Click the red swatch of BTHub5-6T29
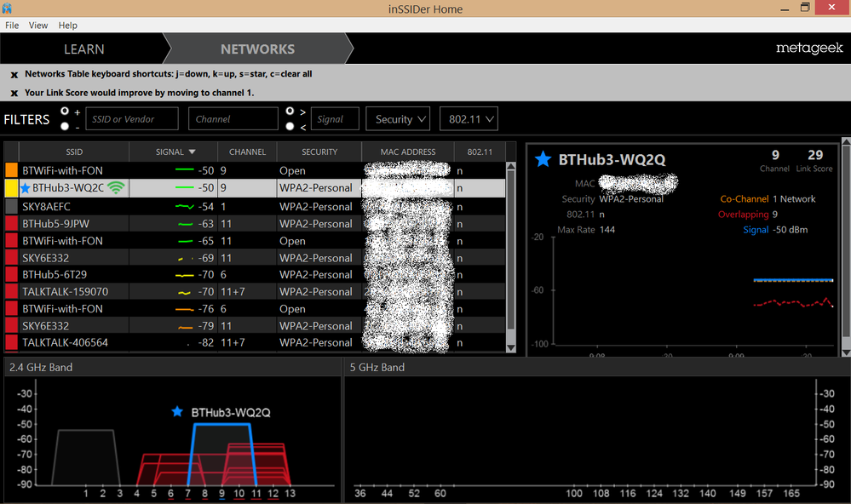This screenshot has width=851, height=504. tap(11, 274)
